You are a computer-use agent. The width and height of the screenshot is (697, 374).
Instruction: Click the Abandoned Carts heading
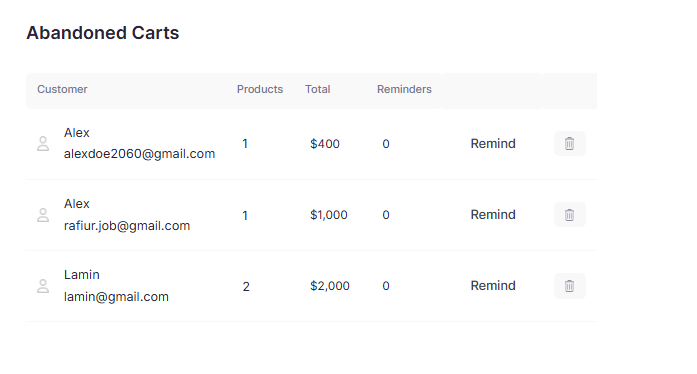103,33
